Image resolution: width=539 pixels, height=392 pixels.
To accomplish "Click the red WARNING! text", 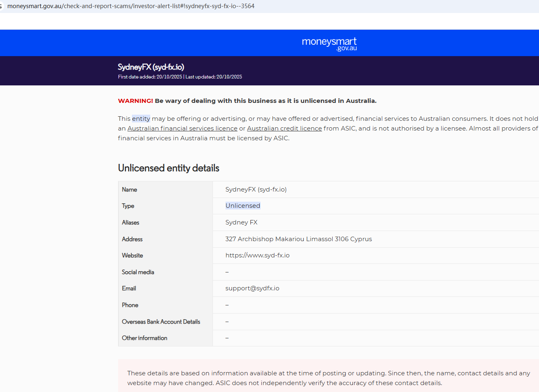I will pos(136,101).
